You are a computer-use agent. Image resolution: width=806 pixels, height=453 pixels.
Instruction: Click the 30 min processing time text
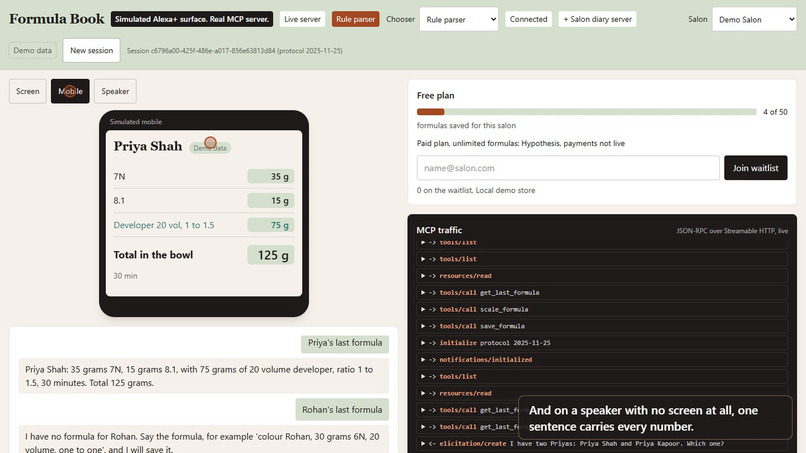pos(125,276)
